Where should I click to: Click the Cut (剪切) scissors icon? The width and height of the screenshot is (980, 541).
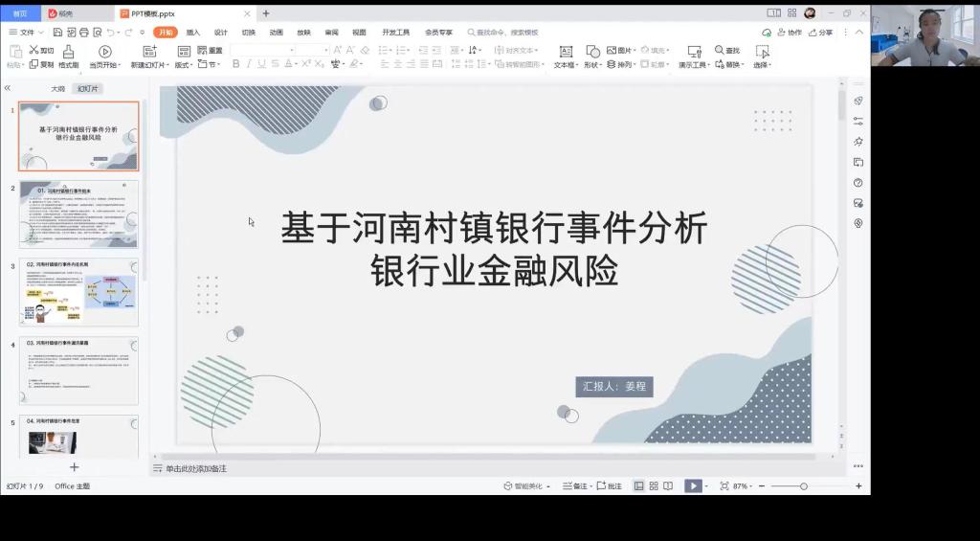tap(34, 50)
